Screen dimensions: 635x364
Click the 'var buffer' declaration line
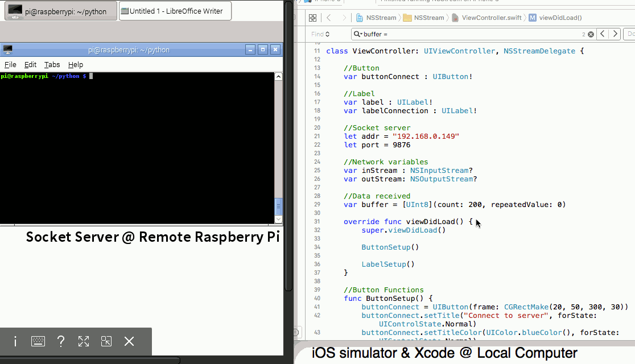[455, 205]
